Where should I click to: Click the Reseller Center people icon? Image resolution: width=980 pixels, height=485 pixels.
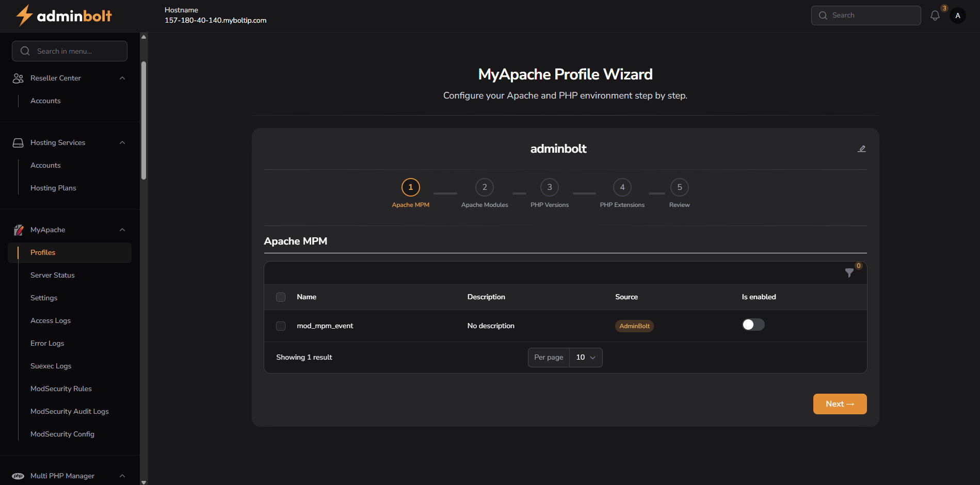tap(18, 78)
